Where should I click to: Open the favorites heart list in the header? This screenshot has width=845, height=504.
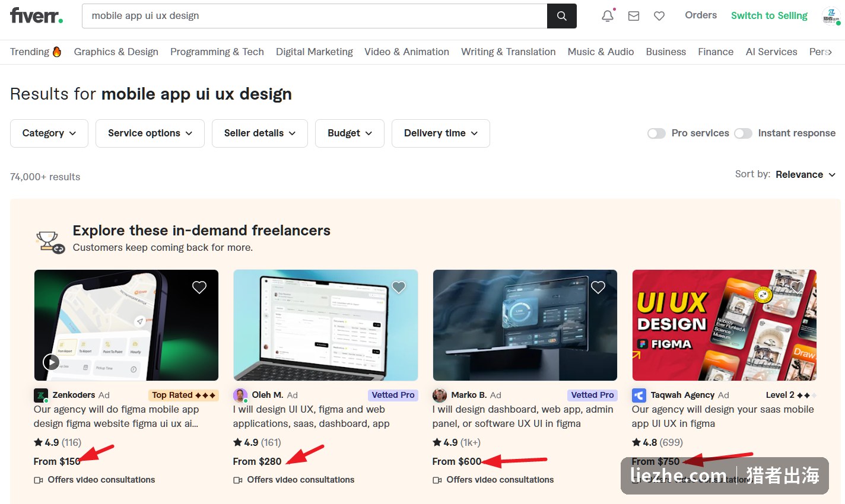(659, 16)
